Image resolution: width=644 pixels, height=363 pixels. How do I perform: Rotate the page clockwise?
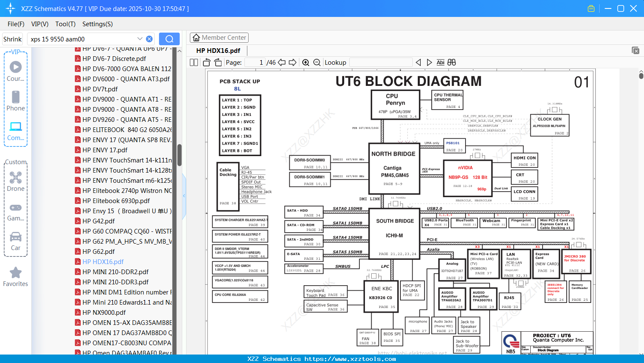[x=218, y=62]
